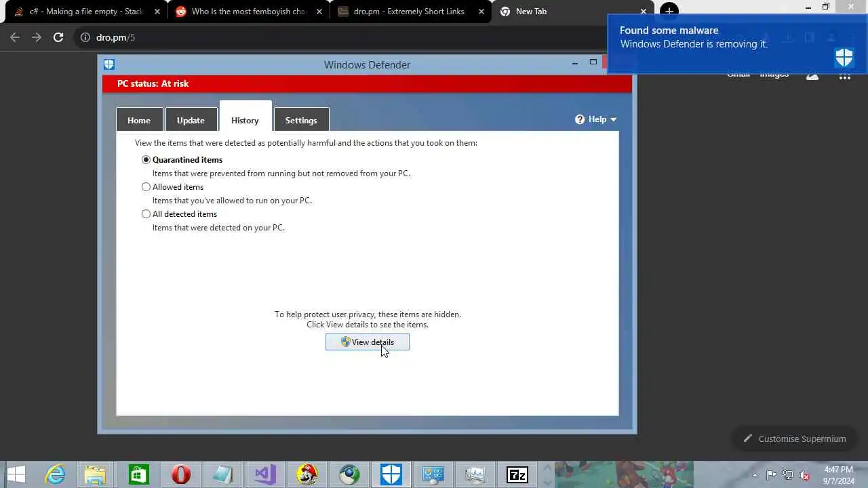Screen dimensions: 868x488
Task: Open the Windows Start button
Action: pos(16,475)
